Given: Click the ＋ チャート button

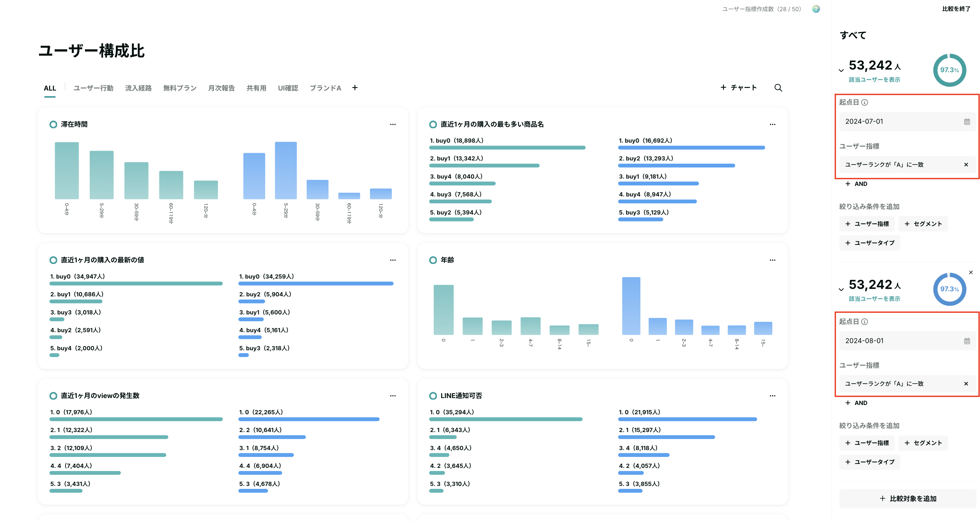Looking at the screenshot, I should (738, 88).
